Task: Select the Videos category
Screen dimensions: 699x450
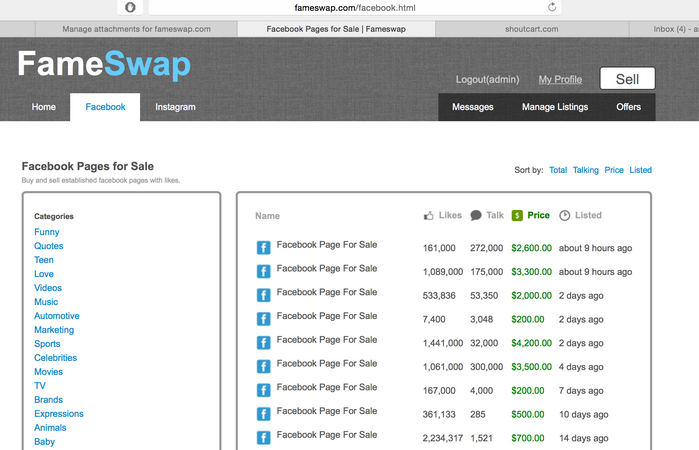Action: [x=48, y=288]
